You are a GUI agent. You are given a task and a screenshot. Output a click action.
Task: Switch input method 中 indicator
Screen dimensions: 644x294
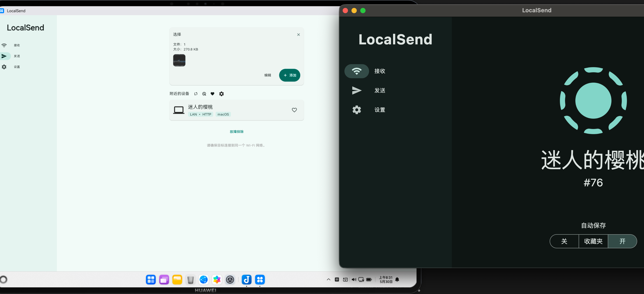[x=337, y=279]
